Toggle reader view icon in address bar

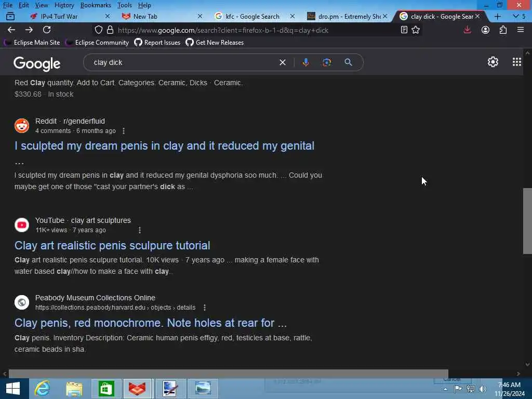click(404, 30)
